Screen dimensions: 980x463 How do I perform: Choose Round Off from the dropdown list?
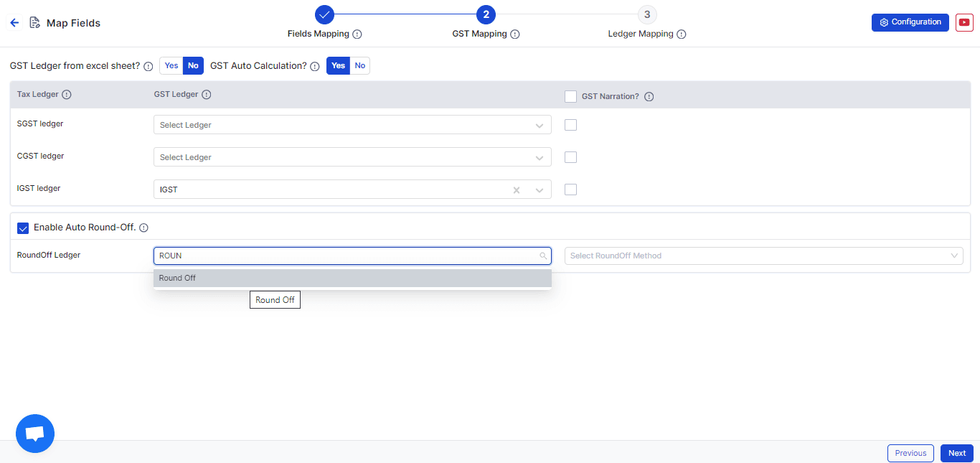352,278
